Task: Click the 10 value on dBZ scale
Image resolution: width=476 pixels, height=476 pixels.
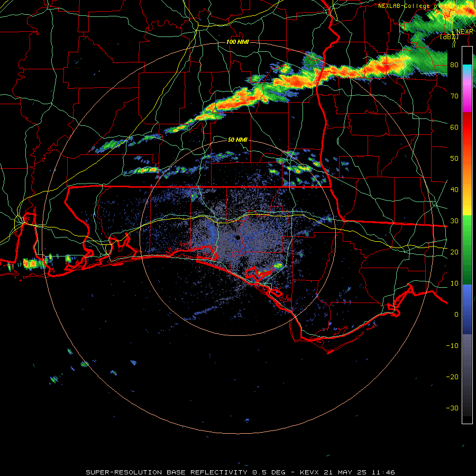Action: [x=454, y=283]
